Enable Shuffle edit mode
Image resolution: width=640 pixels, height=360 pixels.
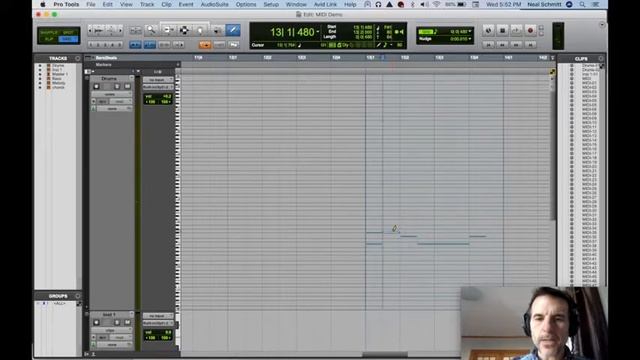(x=49, y=32)
